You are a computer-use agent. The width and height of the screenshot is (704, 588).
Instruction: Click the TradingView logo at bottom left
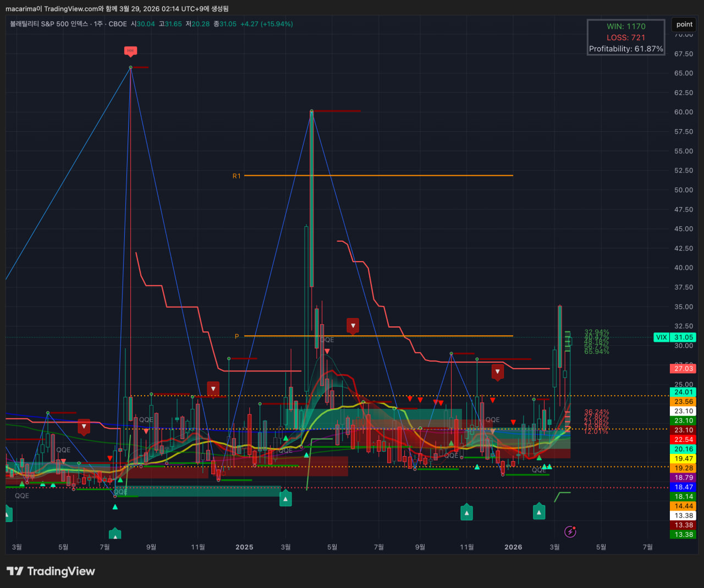tap(51, 572)
